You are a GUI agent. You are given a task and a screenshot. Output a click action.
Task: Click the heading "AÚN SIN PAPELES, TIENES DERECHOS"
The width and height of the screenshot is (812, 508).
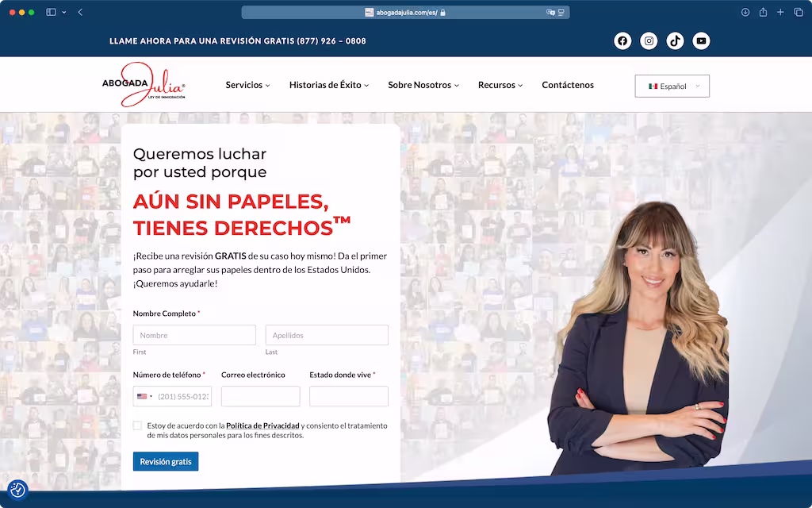coord(242,214)
